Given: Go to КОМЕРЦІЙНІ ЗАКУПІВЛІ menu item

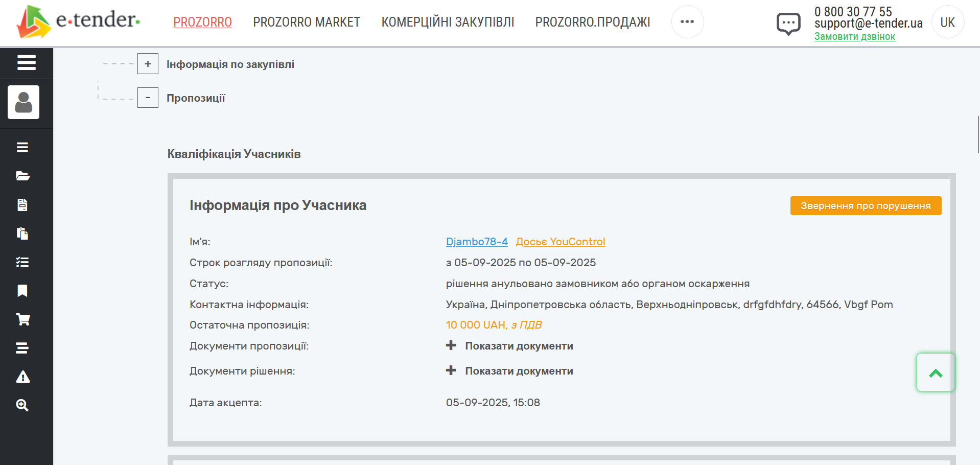Looking at the screenshot, I should [448, 22].
